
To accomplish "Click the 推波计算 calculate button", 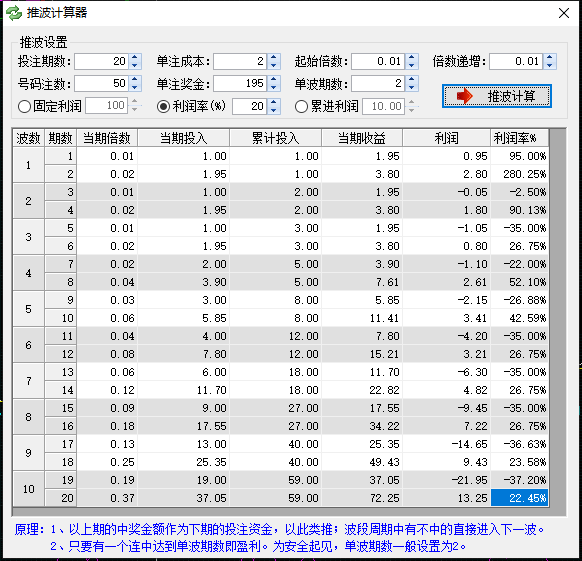I will (497, 96).
